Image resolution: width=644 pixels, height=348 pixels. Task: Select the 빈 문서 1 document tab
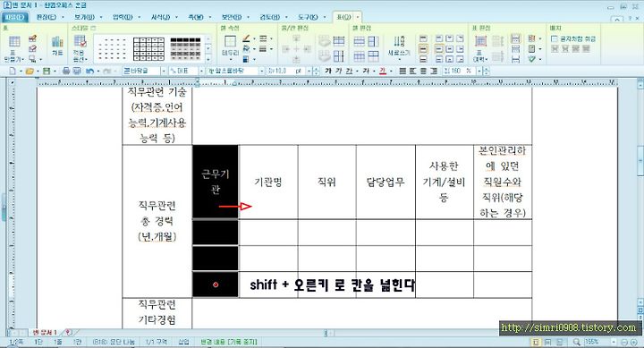[45, 333]
